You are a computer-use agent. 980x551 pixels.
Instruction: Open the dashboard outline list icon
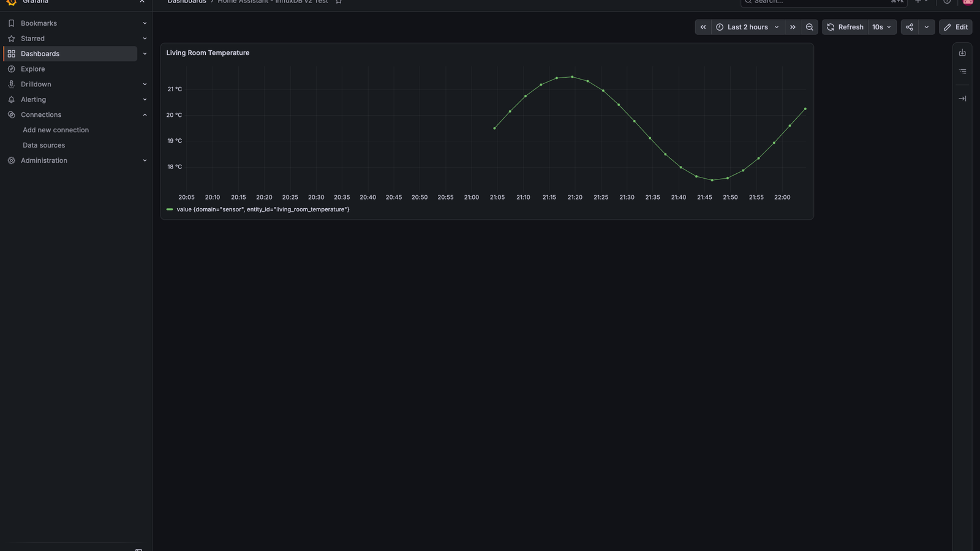(962, 71)
